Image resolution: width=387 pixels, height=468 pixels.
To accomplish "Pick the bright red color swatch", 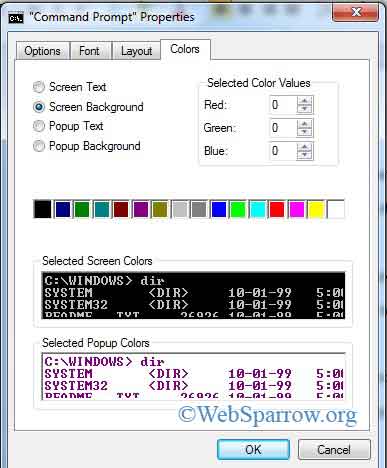I will click(x=277, y=209).
